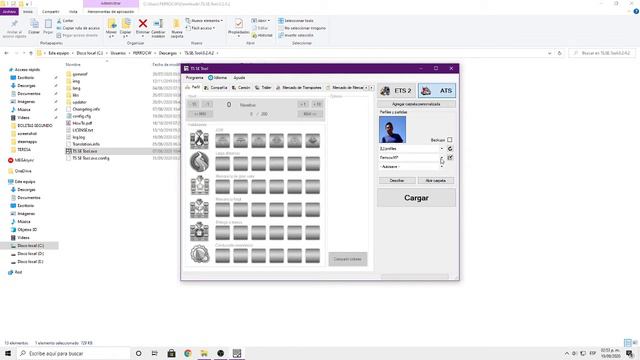Click the Abrir carpeta button in TS SE Tool
The image size is (640, 360).
click(436, 180)
